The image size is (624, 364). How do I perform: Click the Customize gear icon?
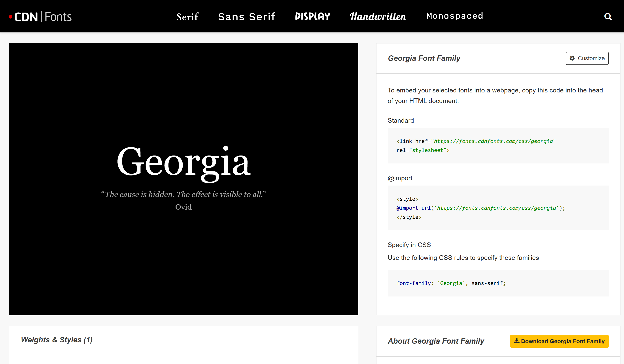point(572,58)
